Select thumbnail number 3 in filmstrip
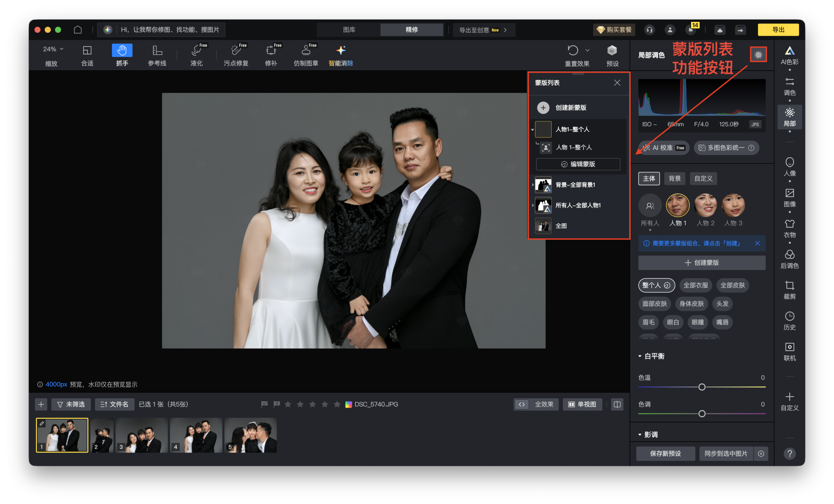The image size is (834, 504). 141,435
